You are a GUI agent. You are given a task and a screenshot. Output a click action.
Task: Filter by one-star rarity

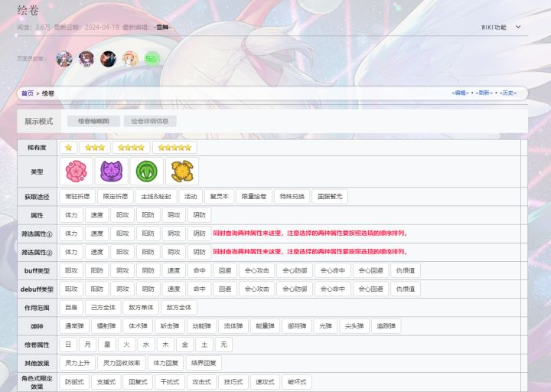coord(69,148)
